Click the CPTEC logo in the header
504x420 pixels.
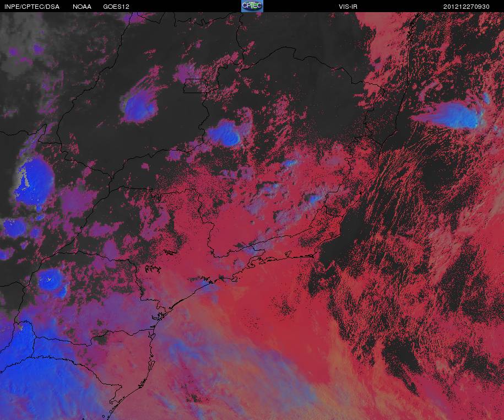click(x=252, y=6)
